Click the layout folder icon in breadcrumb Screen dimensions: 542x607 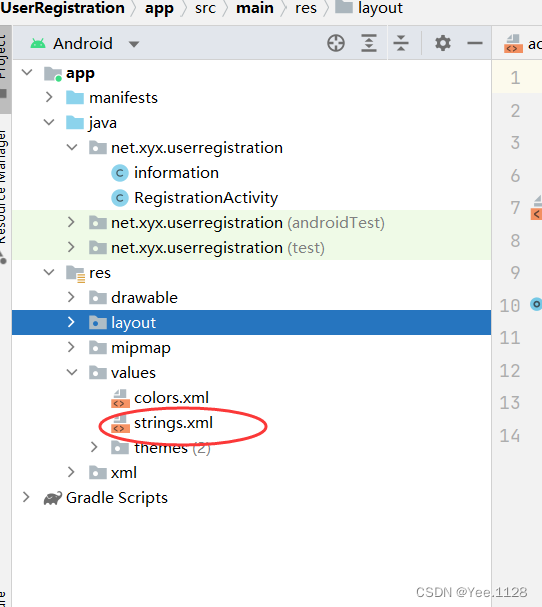point(344,7)
